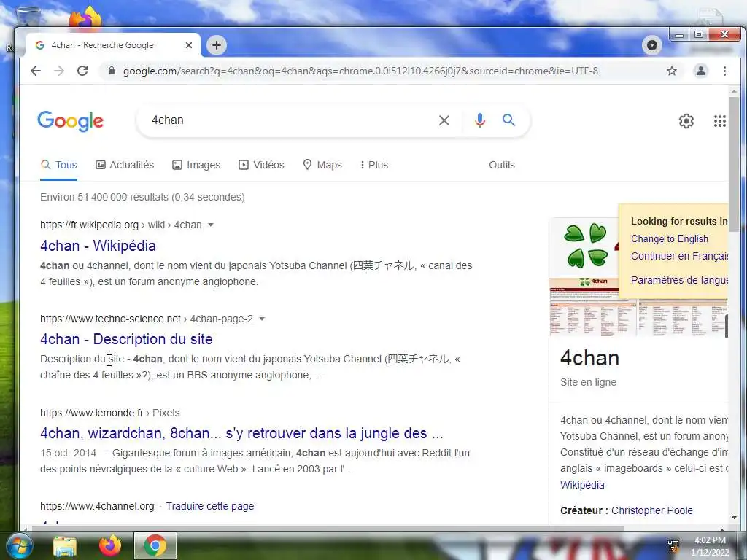Open the Windows Start button
Image resolution: width=747 pixels, height=560 pixels.
[x=19, y=545]
